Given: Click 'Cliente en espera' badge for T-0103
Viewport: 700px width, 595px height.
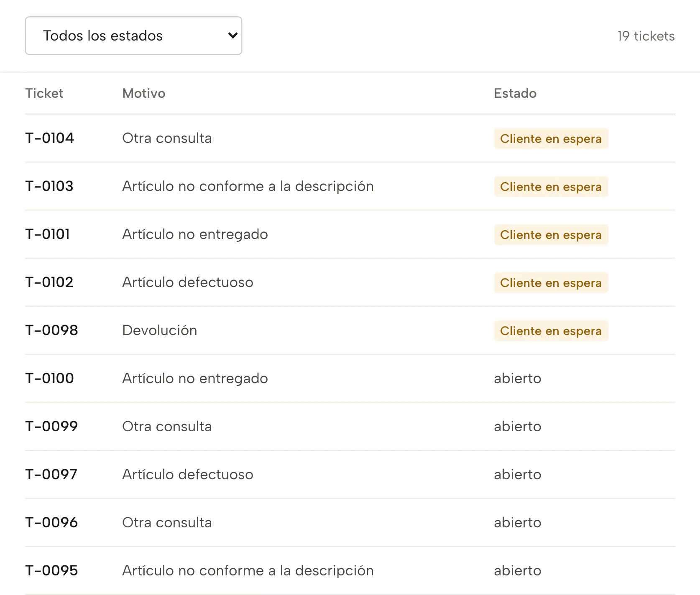Looking at the screenshot, I should coord(551,186).
